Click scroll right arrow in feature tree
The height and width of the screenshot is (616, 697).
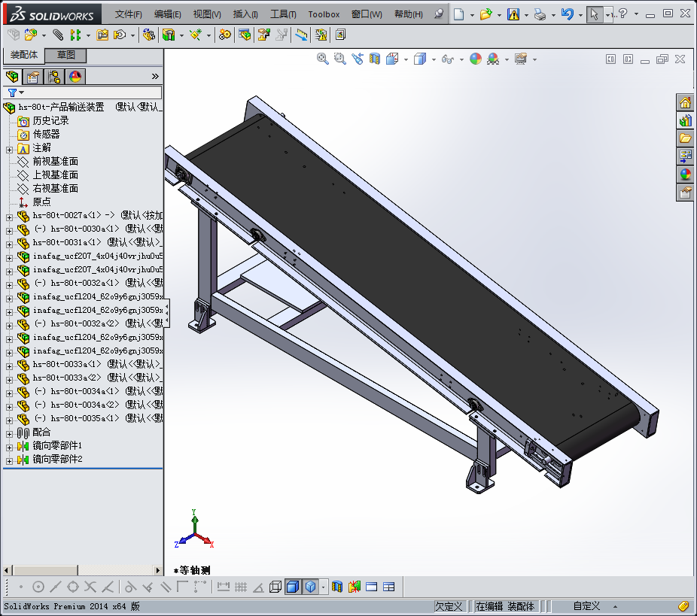[158, 570]
